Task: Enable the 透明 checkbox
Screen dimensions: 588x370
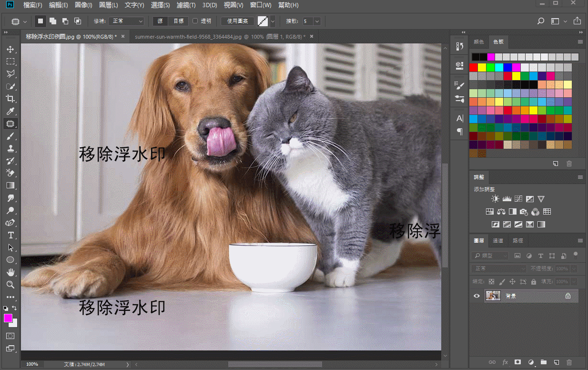Action: point(195,21)
